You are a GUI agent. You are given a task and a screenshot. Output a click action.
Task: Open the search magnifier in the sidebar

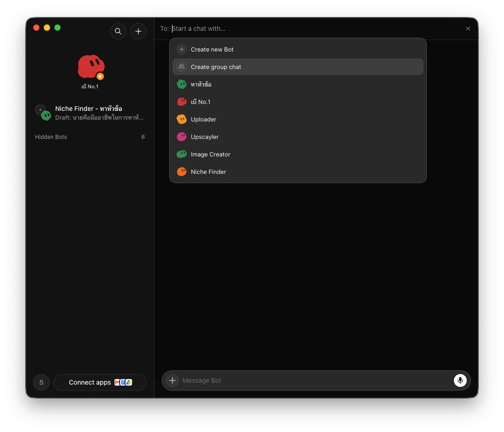[x=118, y=31]
